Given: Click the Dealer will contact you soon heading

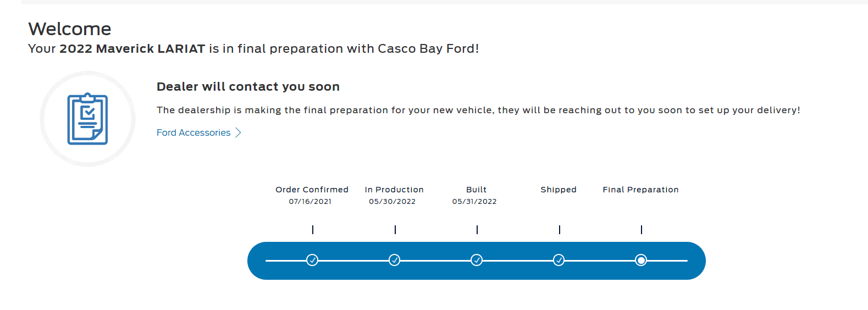Looking at the screenshot, I should tap(248, 87).
